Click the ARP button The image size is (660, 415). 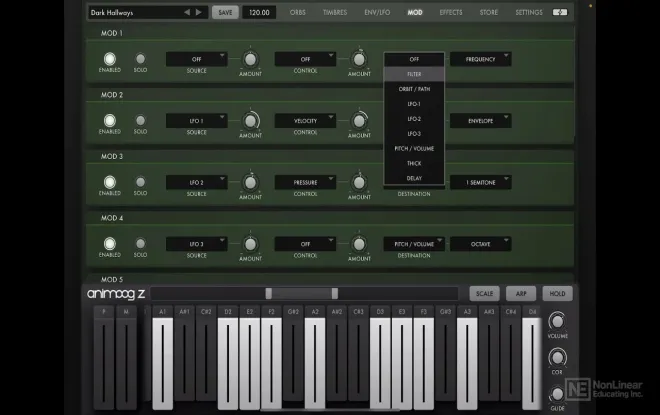click(x=521, y=294)
